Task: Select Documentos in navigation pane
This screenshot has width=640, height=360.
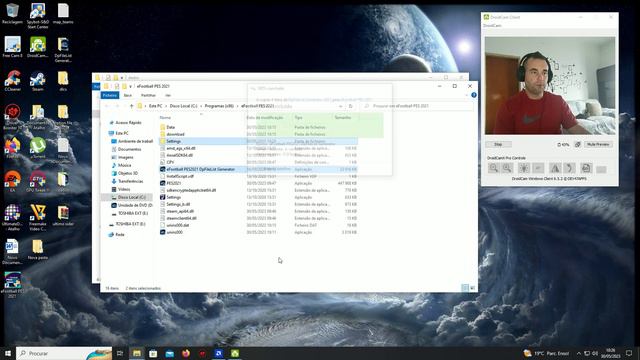Action: (129, 149)
